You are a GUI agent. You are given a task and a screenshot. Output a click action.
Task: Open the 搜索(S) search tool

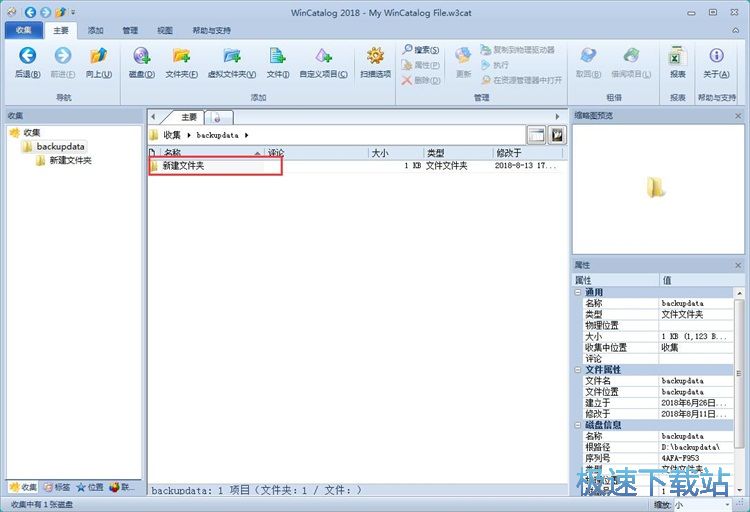[421, 49]
